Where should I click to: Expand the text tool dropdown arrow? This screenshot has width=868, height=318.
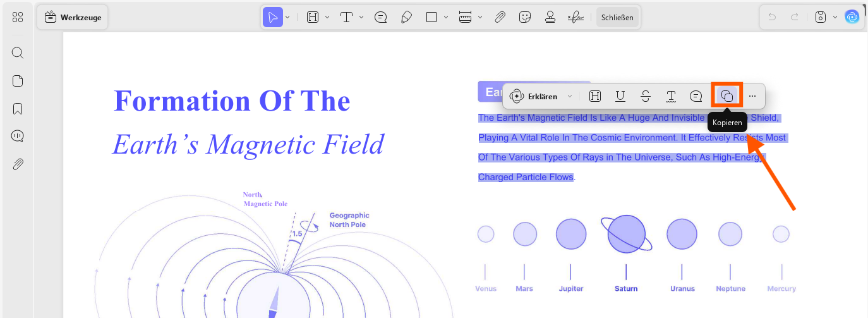click(x=361, y=17)
